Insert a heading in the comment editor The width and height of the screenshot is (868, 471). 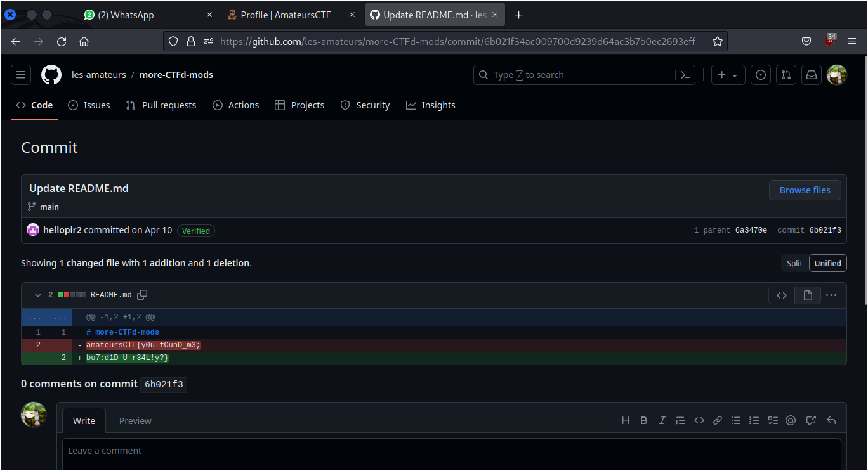click(626, 420)
